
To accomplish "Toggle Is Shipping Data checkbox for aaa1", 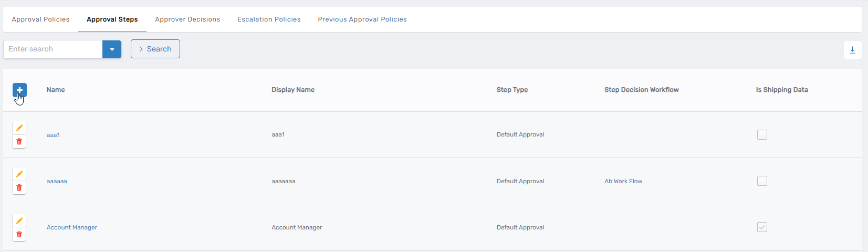I will [762, 135].
